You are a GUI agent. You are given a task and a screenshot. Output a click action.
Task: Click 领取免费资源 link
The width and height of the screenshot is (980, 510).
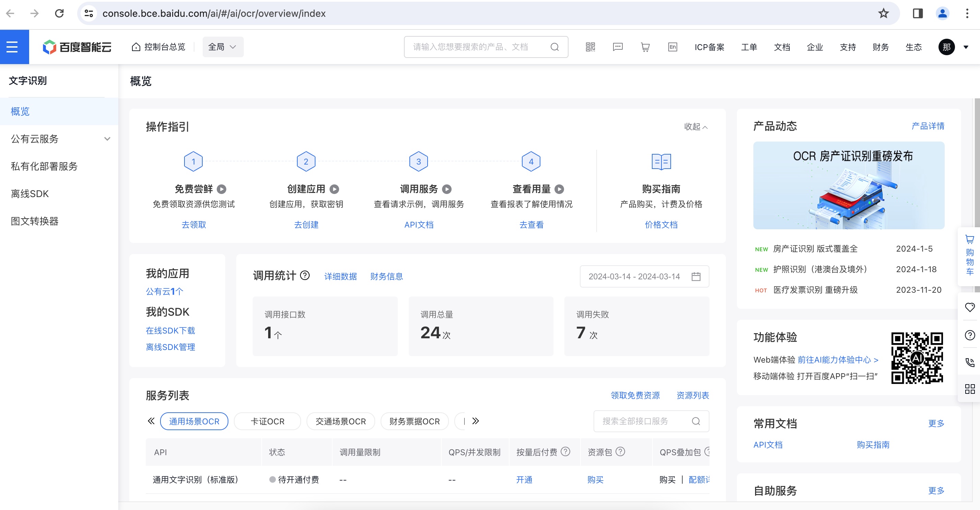[x=635, y=395]
